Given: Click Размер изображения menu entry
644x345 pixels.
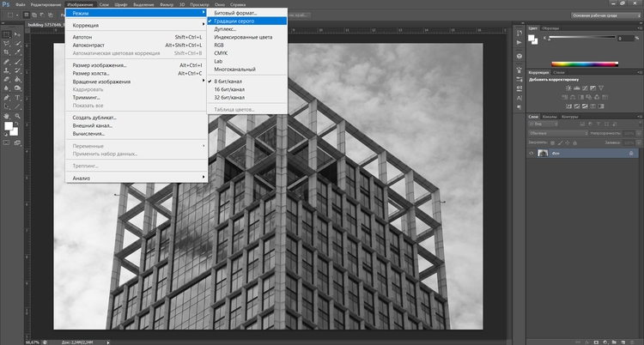Looking at the screenshot, I should [100, 65].
